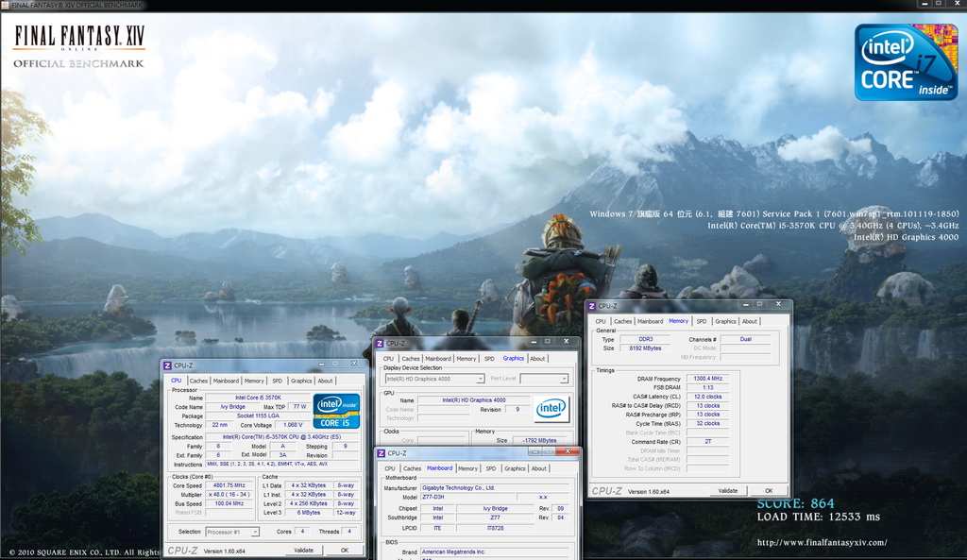Click the Intel Core i7 inside badge
This screenshot has height=560, width=967.
(906, 62)
